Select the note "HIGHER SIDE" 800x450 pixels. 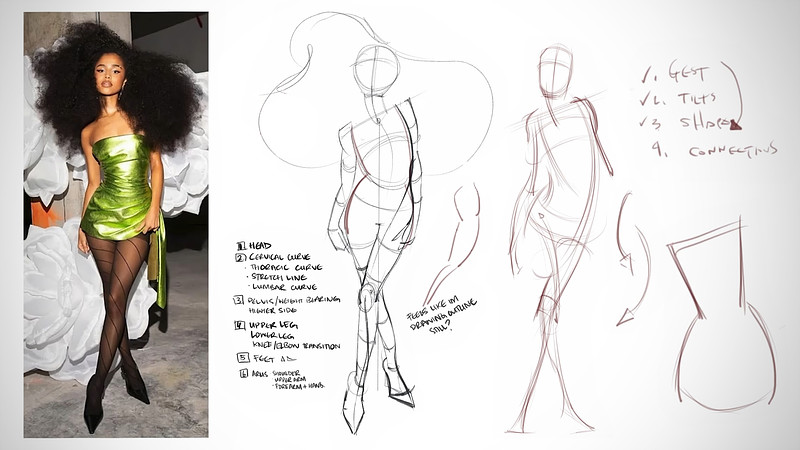pos(272,310)
